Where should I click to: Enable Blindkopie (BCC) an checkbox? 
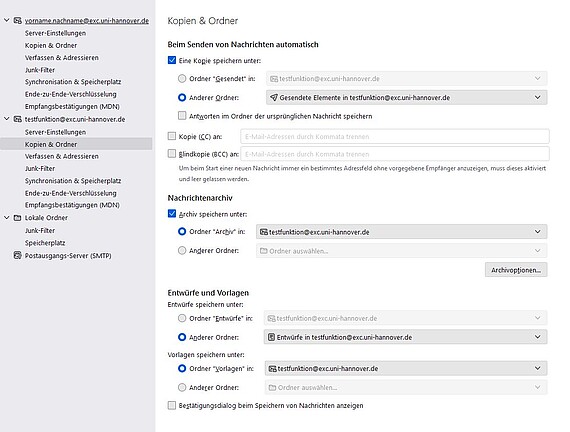point(172,154)
